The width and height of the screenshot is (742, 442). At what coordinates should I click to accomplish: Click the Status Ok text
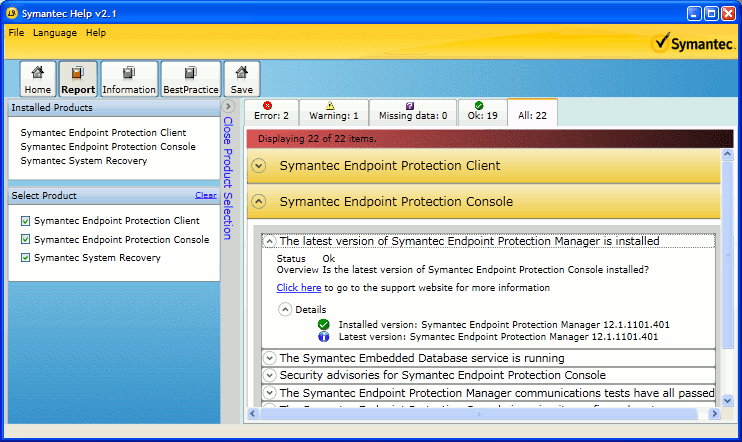[306, 258]
